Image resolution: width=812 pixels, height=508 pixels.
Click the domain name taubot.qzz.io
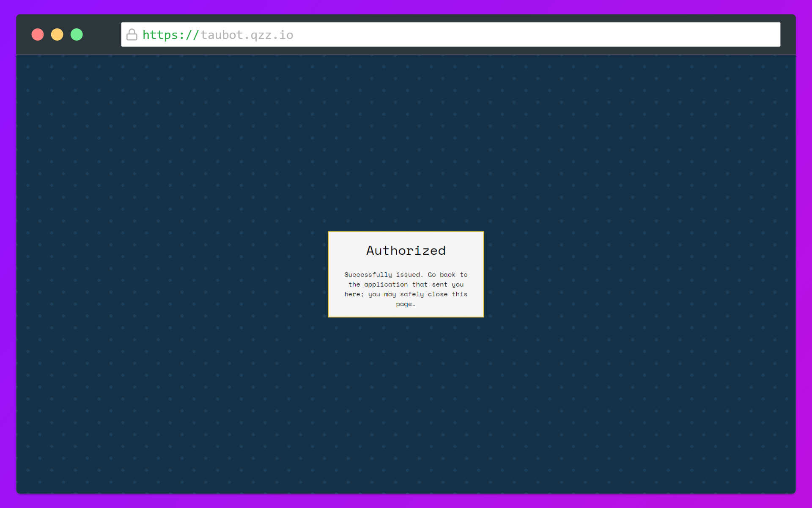tap(247, 35)
